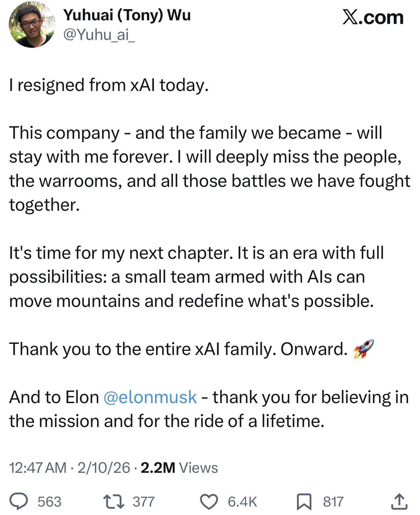The width and height of the screenshot is (420, 515).
Task: Open the @elonmusk mention link
Action: (x=150, y=397)
